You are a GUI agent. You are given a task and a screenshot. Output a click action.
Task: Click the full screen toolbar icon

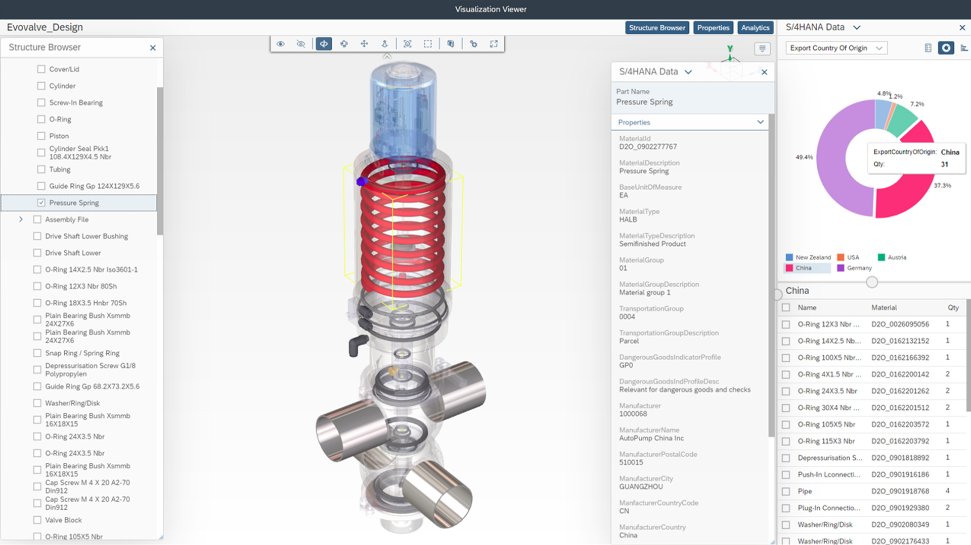point(494,44)
